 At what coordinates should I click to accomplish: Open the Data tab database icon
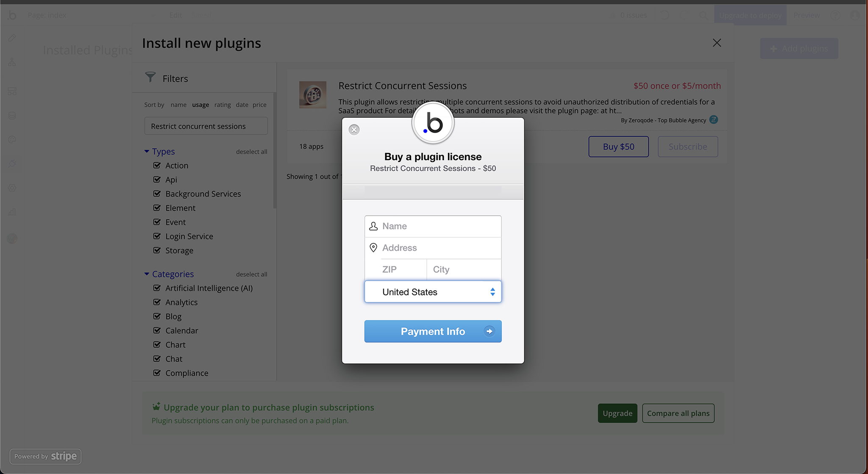click(x=12, y=116)
